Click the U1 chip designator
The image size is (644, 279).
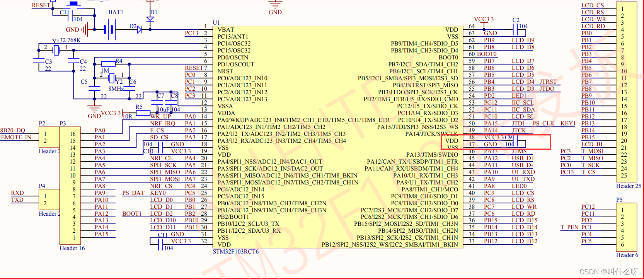216,23
